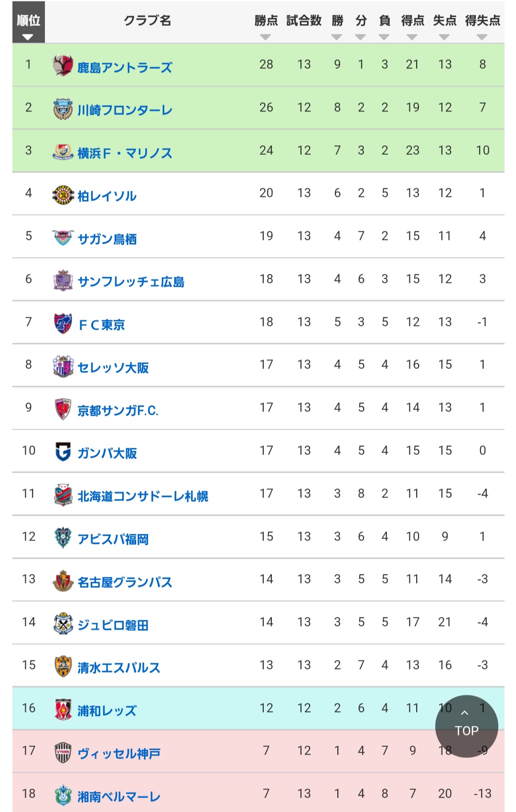
Task: Open the サンフレッチェ広島 team link
Action: pyautogui.click(x=131, y=281)
